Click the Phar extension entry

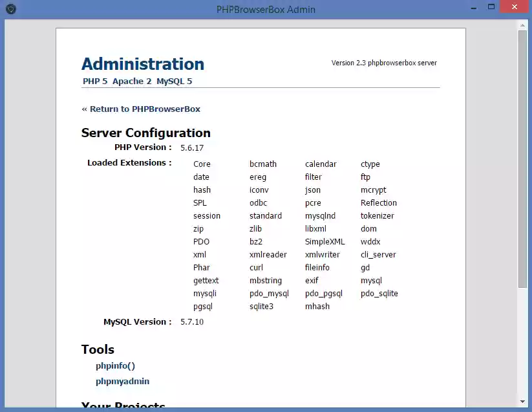coord(202,267)
